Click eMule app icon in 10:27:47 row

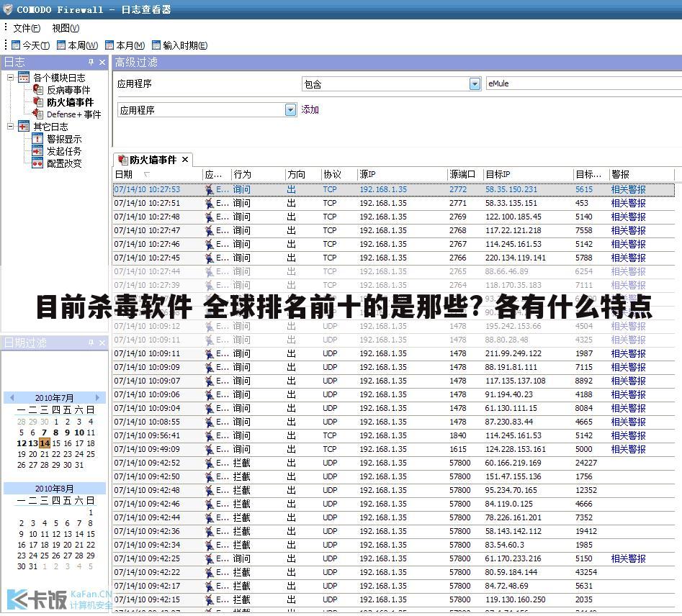(210, 230)
